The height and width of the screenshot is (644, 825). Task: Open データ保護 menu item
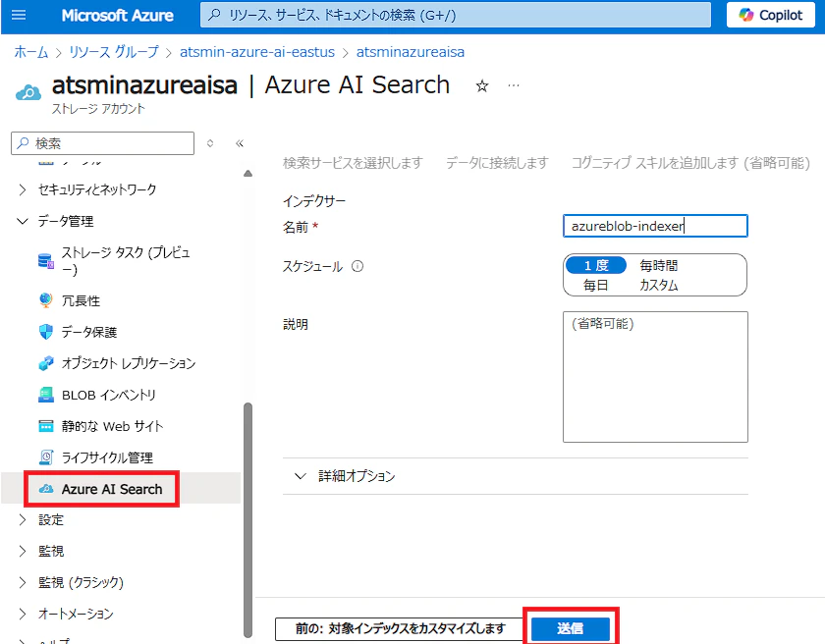(89, 332)
